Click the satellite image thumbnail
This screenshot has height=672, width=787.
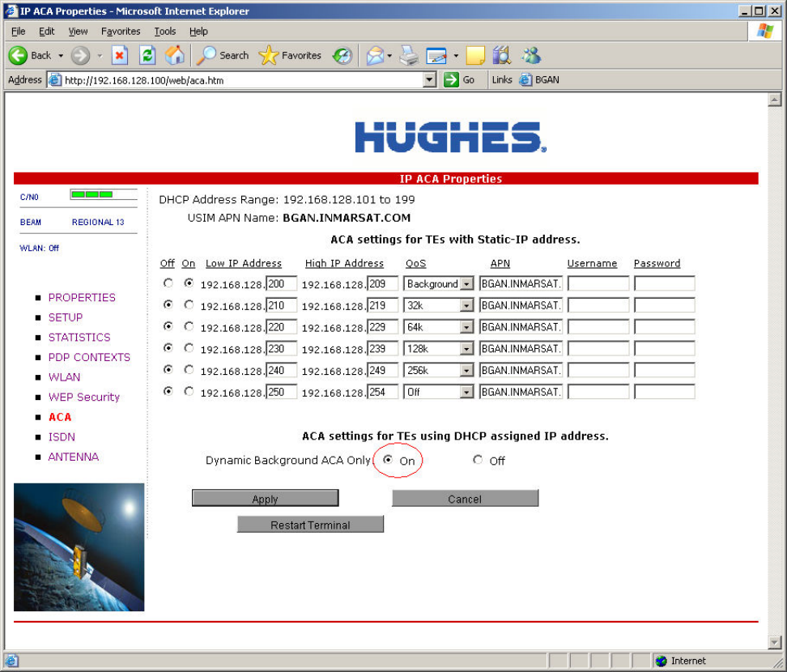(x=79, y=547)
